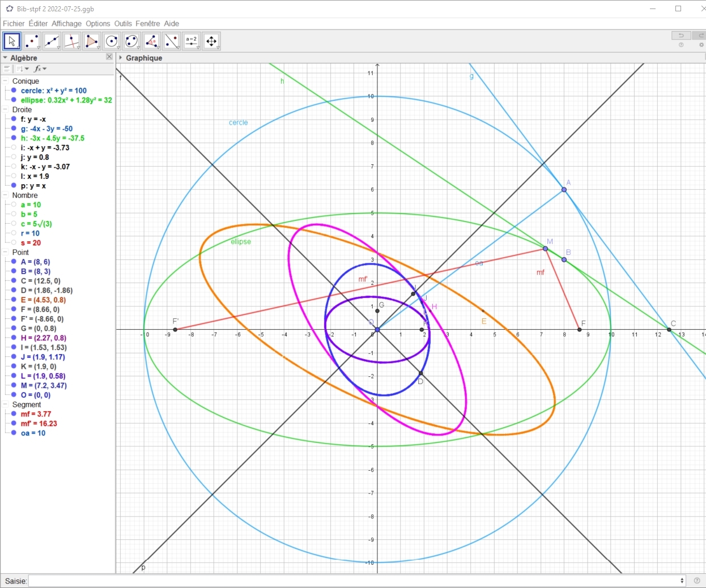
Task: Select the Perpendicular line tool
Action: (x=71, y=41)
